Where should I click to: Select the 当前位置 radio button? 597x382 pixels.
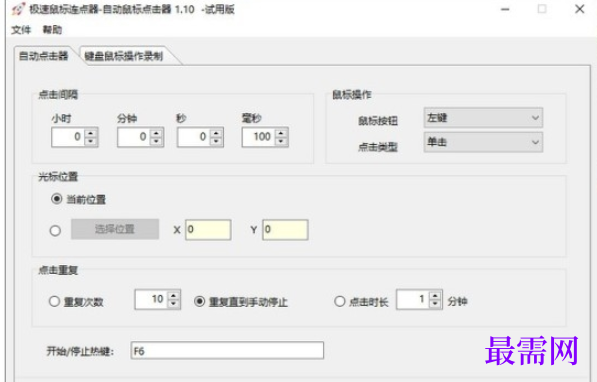(56, 199)
